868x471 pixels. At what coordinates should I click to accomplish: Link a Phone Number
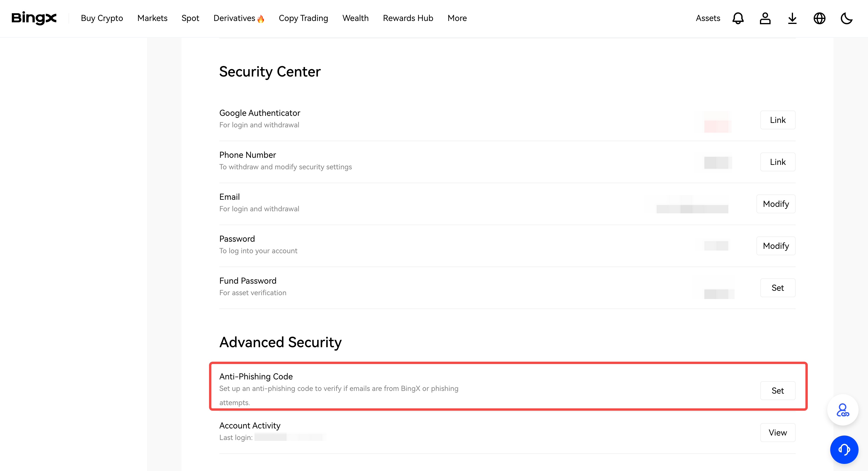click(x=777, y=162)
